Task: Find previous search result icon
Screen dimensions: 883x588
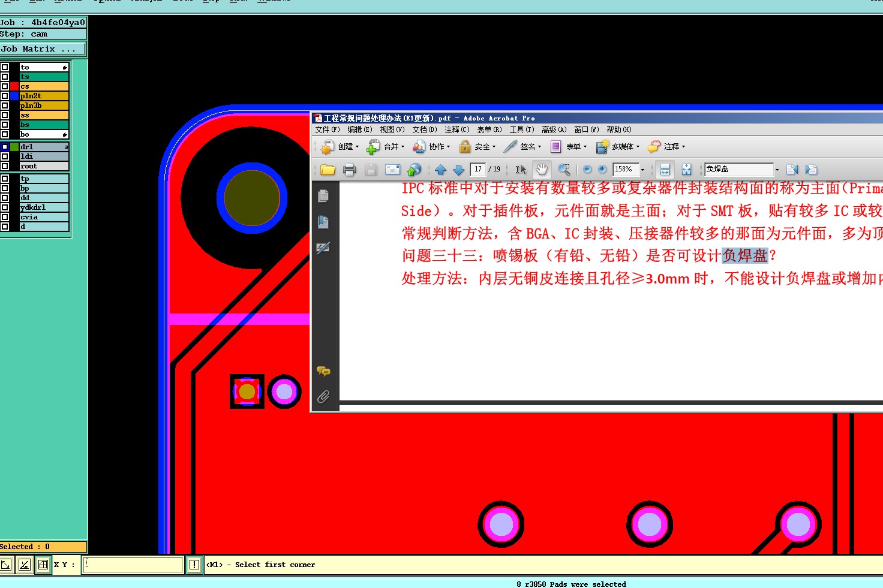Action: (x=792, y=170)
